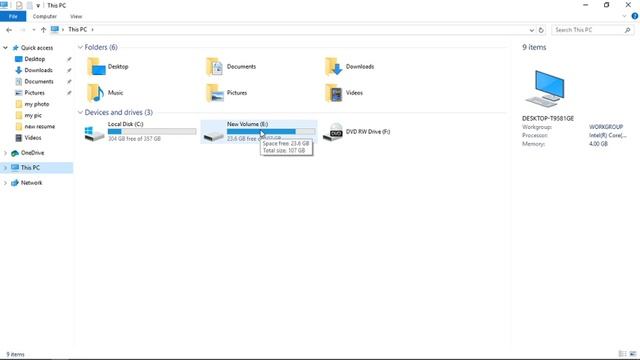This screenshot has width=640, height=360.
Task: Open the Pictures folder icon
Action: [215, 93]
